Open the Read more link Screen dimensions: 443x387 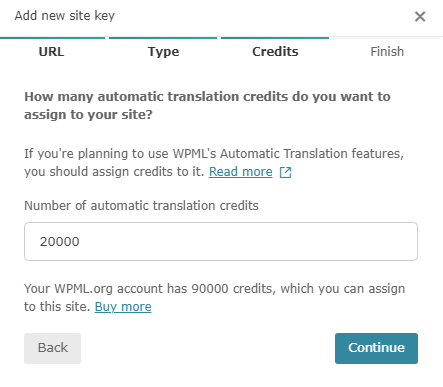coord(241,172)
